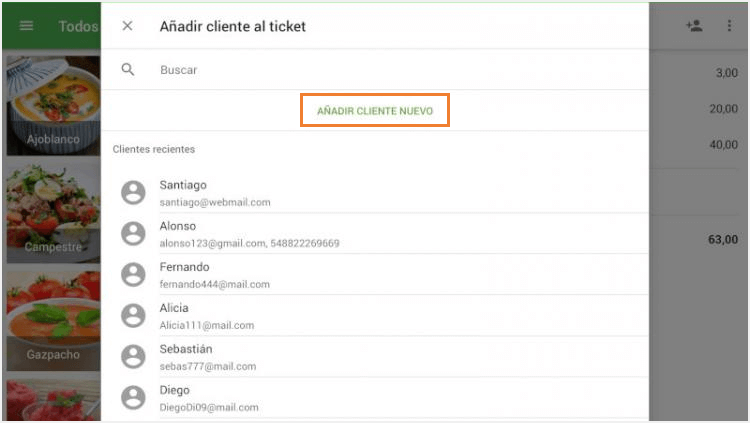This screenshot has height=423, width=750.
Task: Click Alonso's avatar icon
Action: pos(133,234)
